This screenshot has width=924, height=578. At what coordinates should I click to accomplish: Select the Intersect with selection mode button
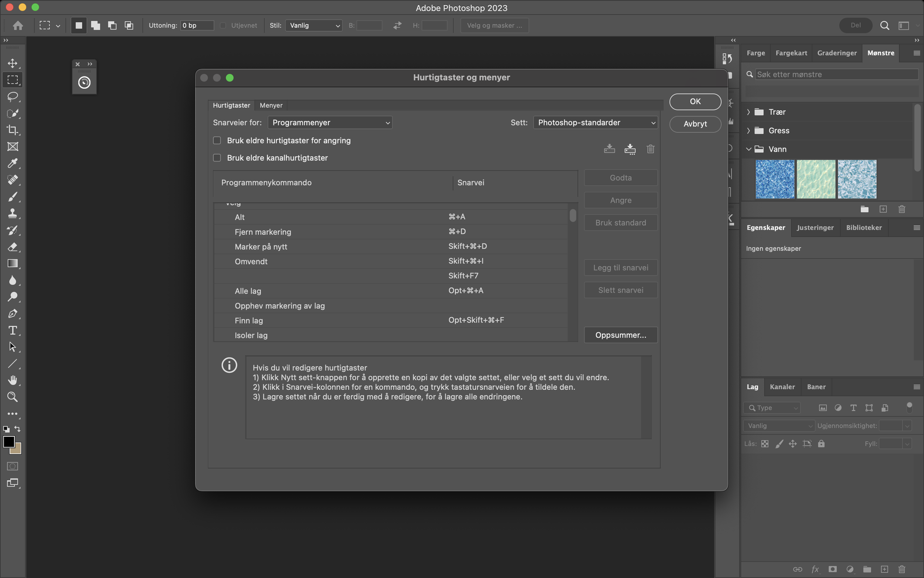129,25
